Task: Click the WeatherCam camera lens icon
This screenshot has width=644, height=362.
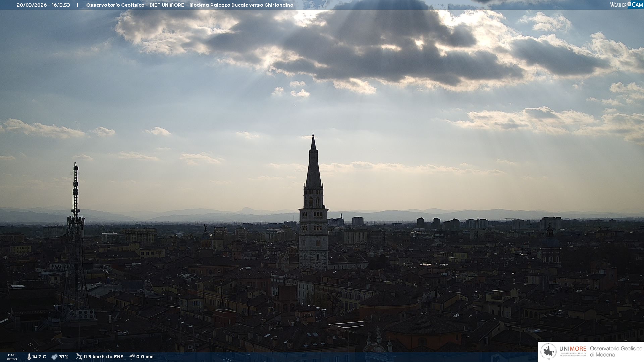Action: pos(629,4)
